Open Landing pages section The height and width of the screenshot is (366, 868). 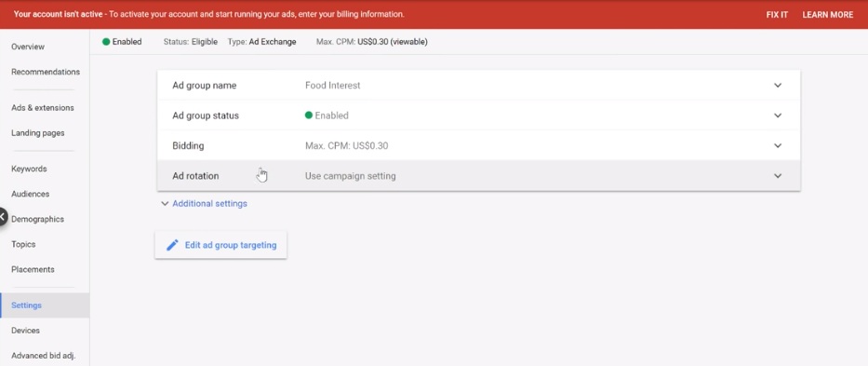click(37, 133)
